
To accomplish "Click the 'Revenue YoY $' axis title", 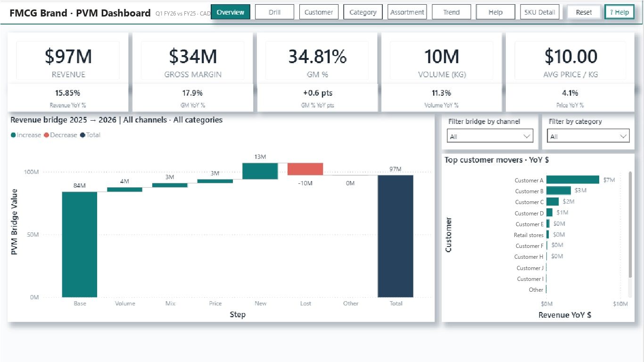I will point(565,315).
